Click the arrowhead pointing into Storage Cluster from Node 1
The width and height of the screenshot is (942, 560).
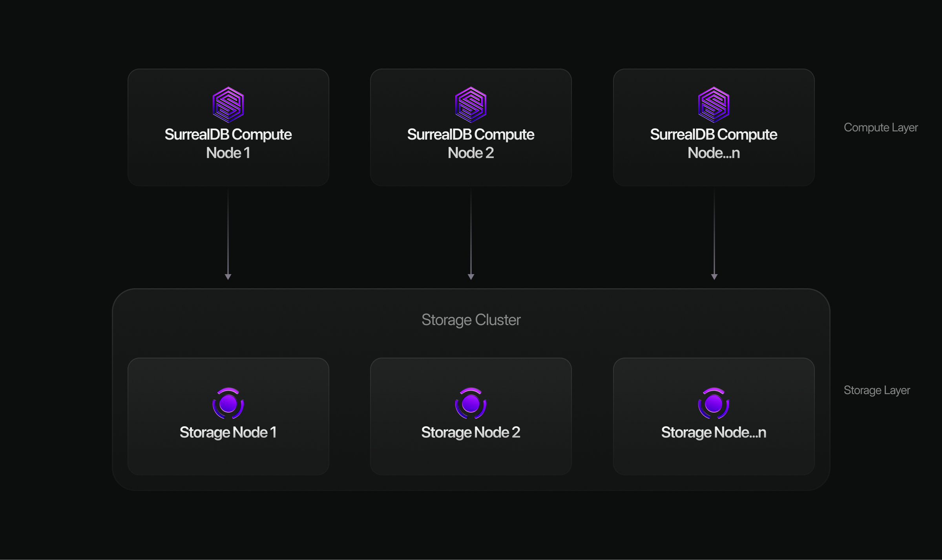tap(228, 277)
